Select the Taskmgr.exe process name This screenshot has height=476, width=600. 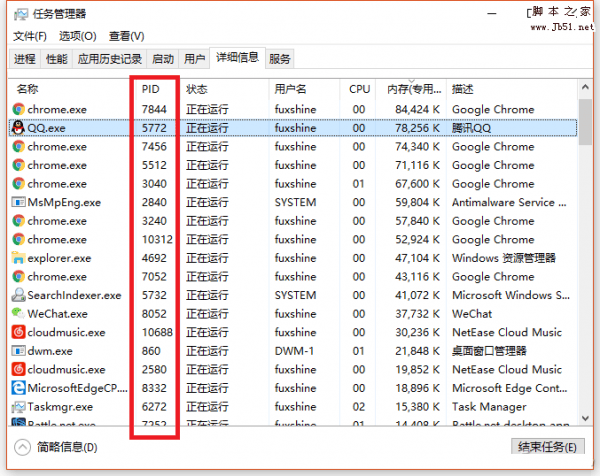pos(60,407)
